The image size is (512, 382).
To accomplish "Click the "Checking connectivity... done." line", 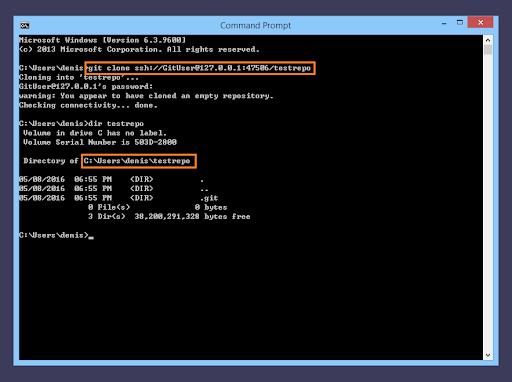I will click(88, 105).
